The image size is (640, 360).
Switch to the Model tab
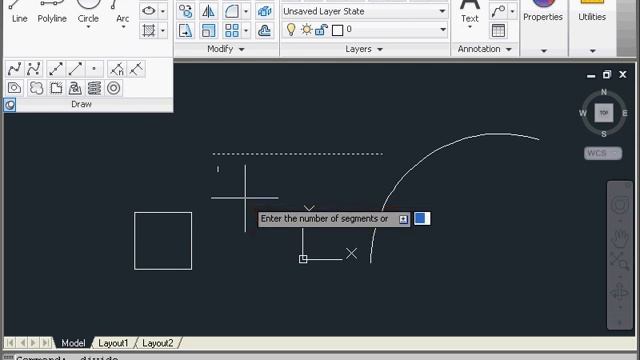pyautogui.click(x=73, y=343)
